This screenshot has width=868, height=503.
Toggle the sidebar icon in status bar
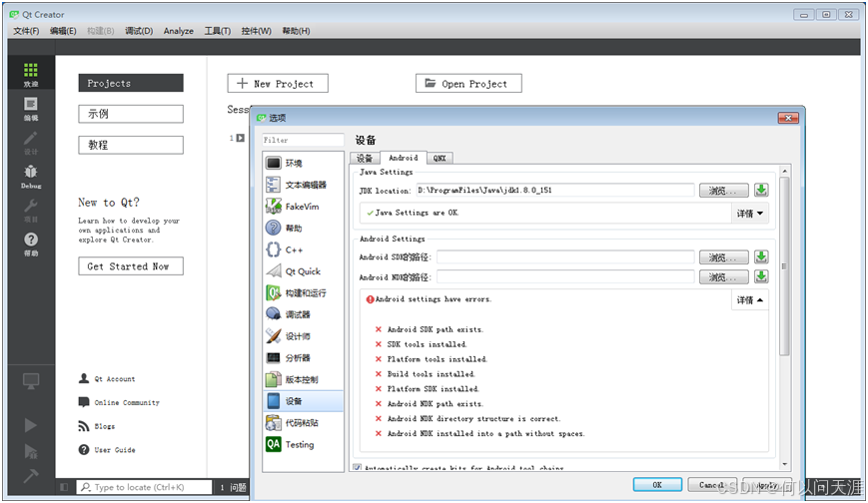pyautogui.click(x=64, y=487)
